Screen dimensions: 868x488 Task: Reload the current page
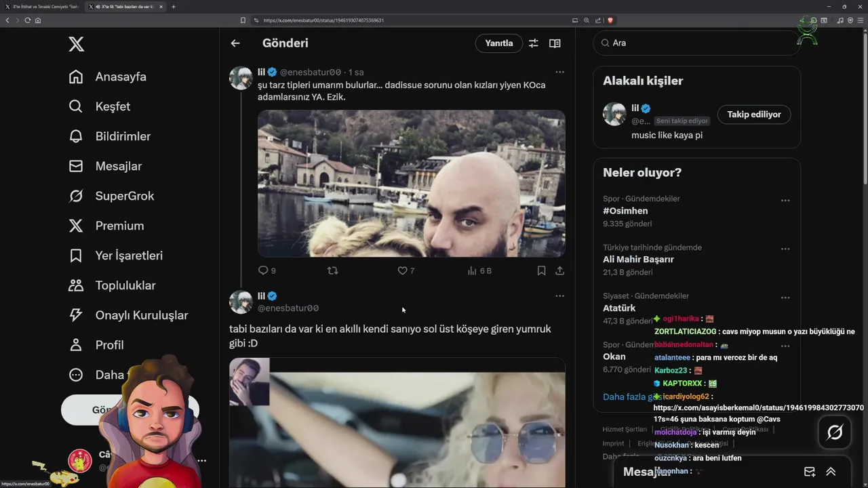tap(28, 20)
